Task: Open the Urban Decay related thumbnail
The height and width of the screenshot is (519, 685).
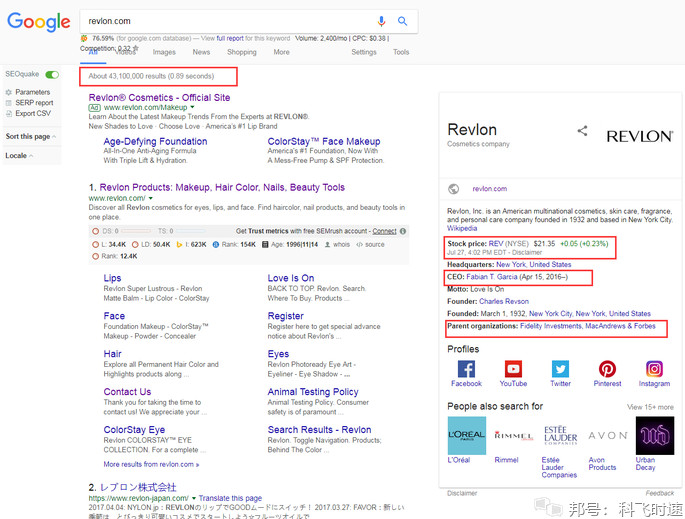Action: [654, 436]
